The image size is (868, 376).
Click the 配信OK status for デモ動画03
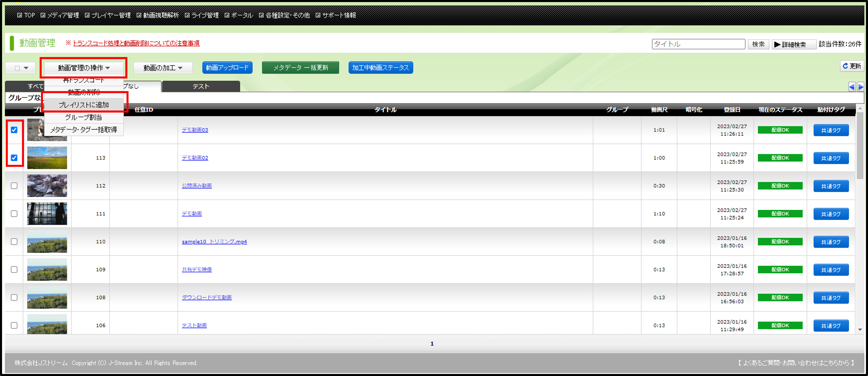780,130
